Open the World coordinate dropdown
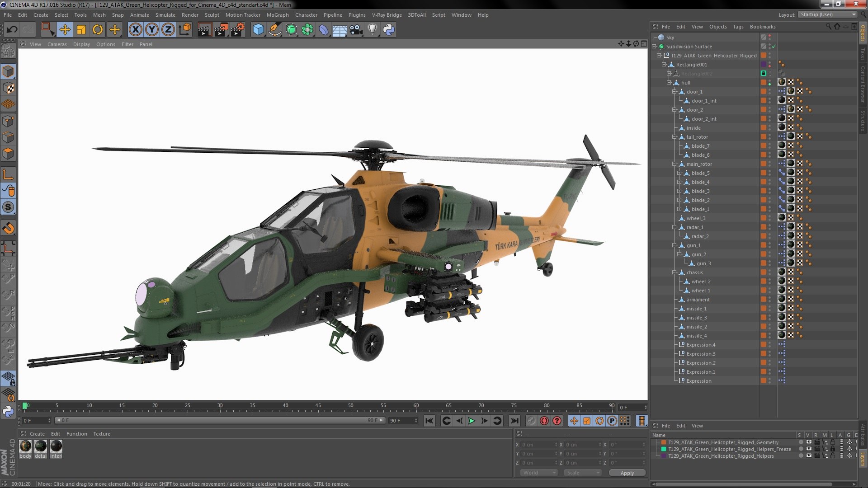868x488 pixels. [x=539, y=473]
